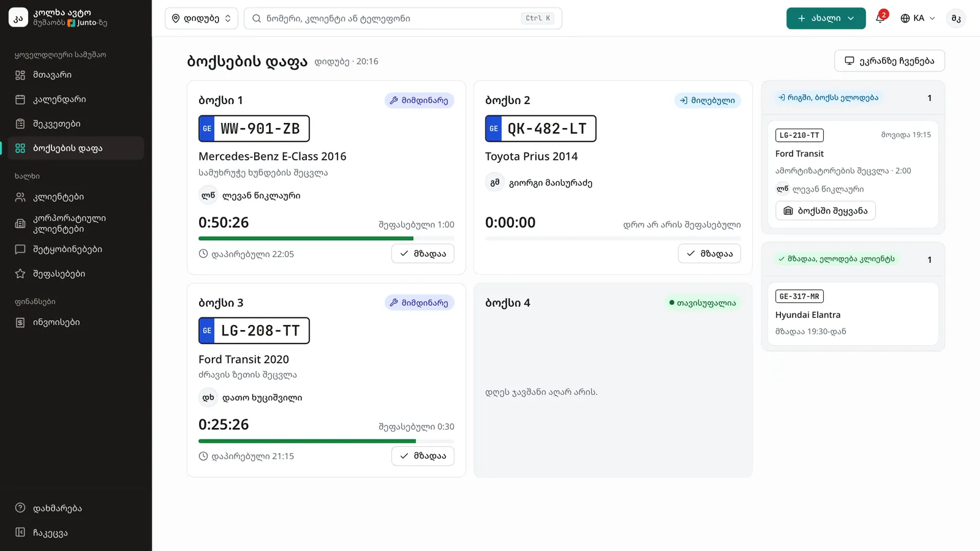Image resolution: width=980 pixels, height=551 pixels.
Task: Mark ბოქსი 3 as მზადაა
Action: pos(423,456)
